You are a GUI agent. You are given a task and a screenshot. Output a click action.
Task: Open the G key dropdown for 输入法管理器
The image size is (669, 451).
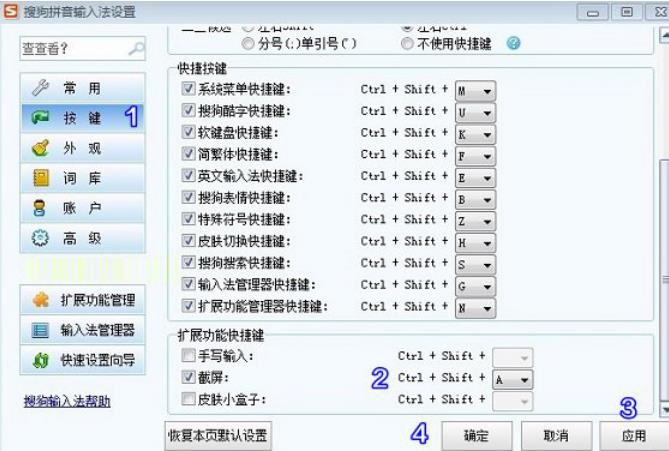[475, 287]
